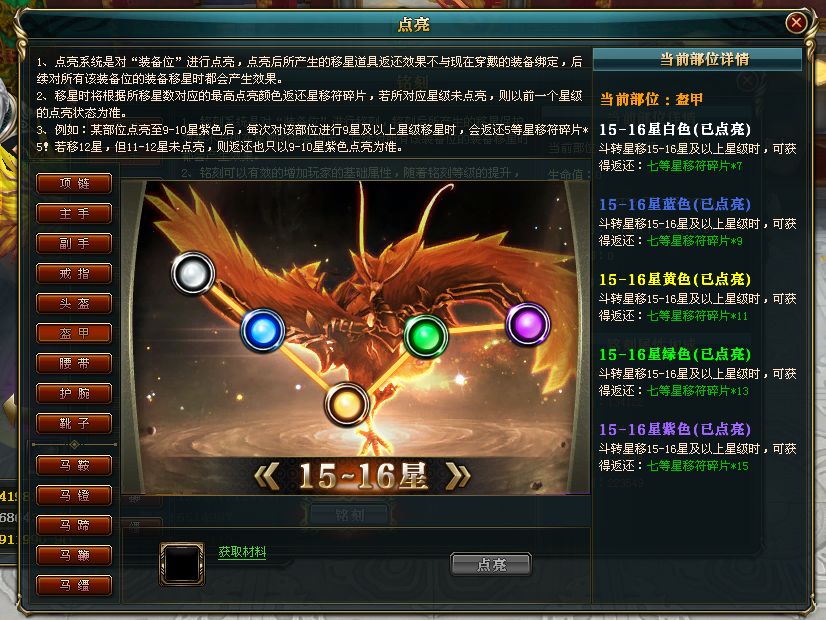Select the yellow orb node
The height and width of the screenshot is (620, 826).
(x=346, y=404)
